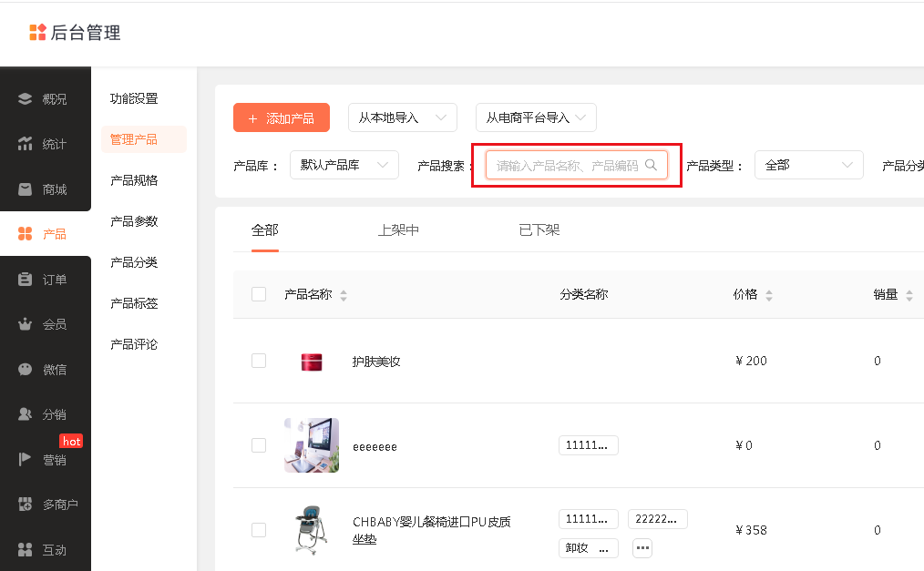Click the 后台管理 logo icon

click(x=37, y=33)
